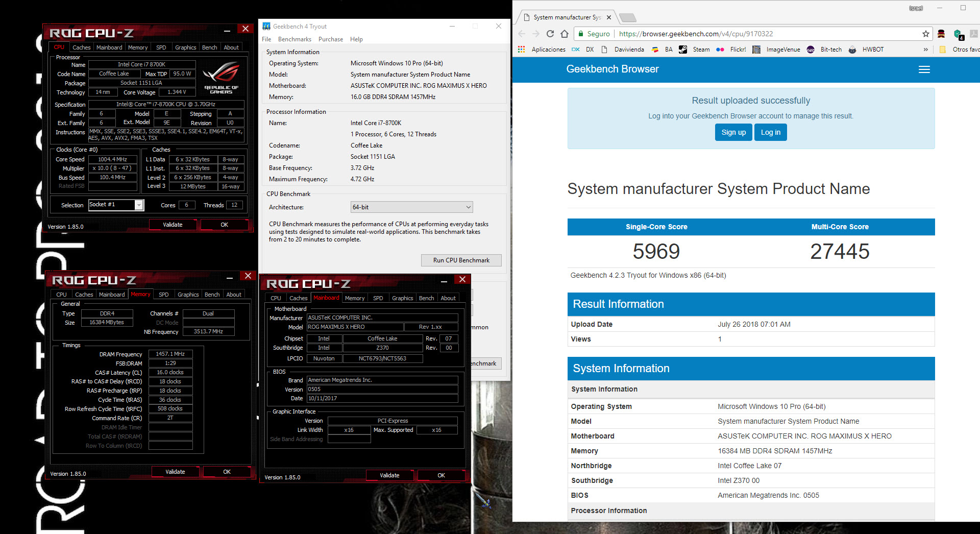Open the Geekbench Browser hamburger menu

(924, 69)
